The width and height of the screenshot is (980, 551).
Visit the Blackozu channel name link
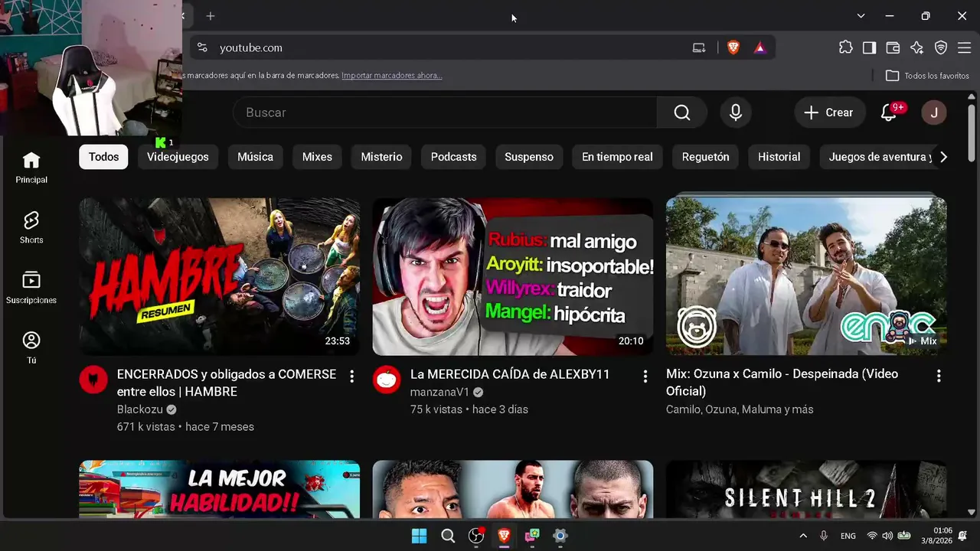(140, 409)
